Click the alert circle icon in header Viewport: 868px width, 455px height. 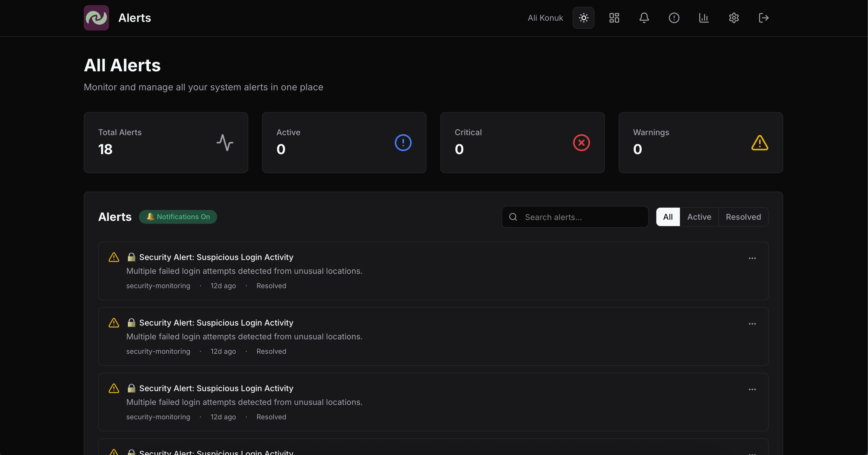[x=674, y=18]
